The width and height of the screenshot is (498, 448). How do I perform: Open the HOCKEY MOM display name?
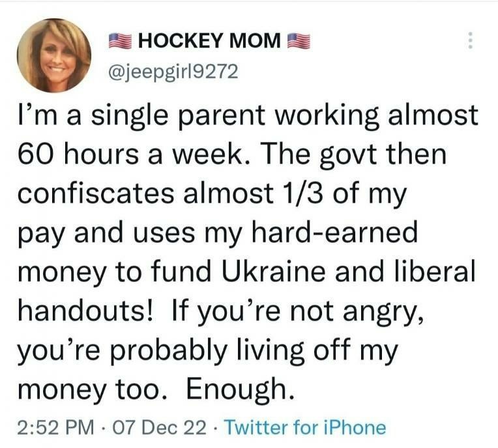209,40
